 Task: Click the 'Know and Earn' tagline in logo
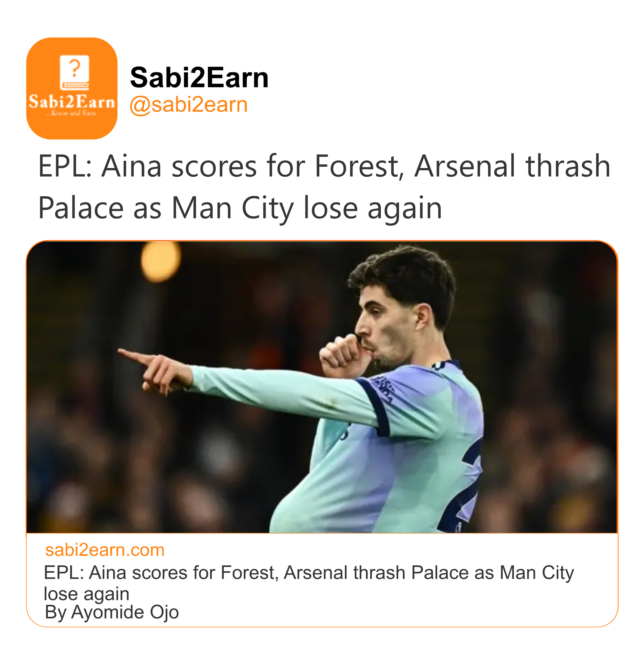pyautogui.click(x=72, y=113)
